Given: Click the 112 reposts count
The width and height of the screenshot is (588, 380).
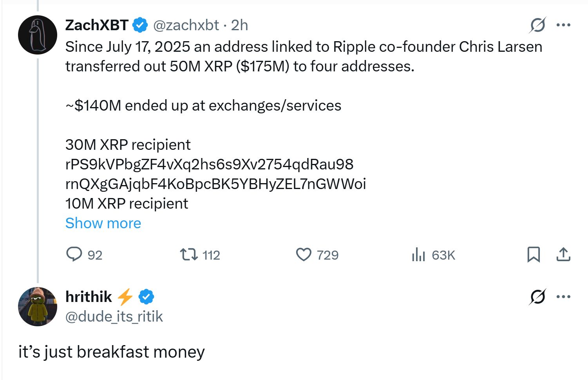Looking at the screenshot, I should (x=212, y=255).
